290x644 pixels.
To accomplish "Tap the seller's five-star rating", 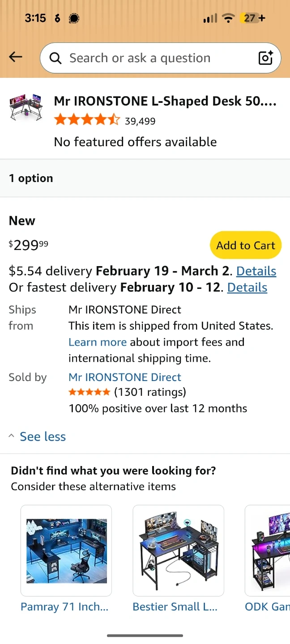I will [x=89, y=392].
